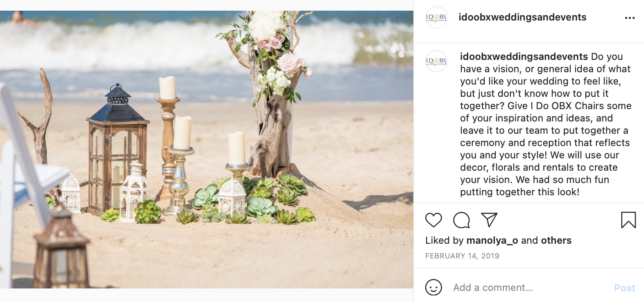Share post using paper plane icon

(x=489, y=220)
